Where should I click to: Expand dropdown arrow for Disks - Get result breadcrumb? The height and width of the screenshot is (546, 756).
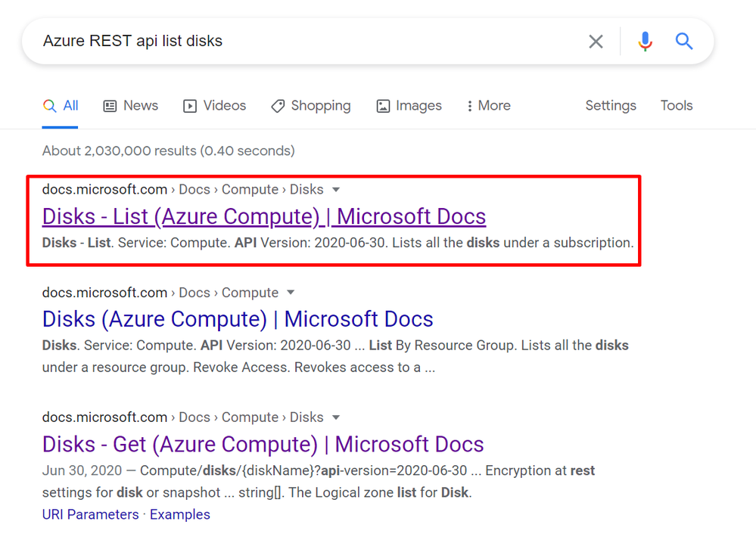337,417
